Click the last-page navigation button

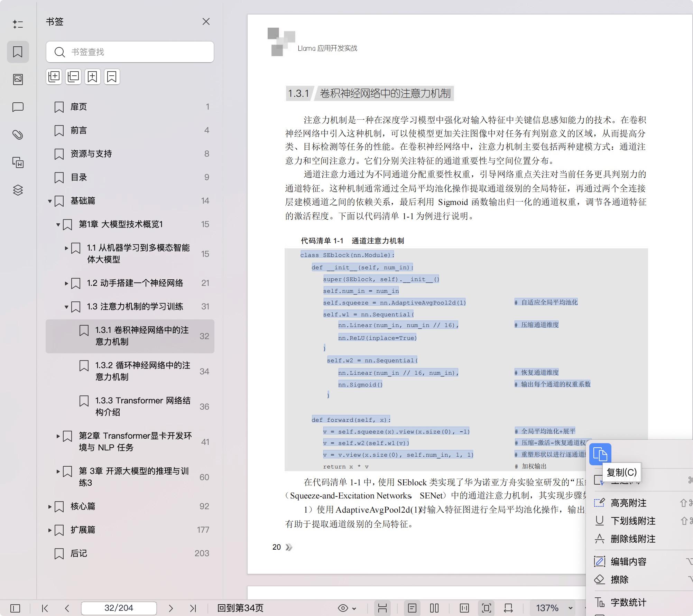pos(192,608)
